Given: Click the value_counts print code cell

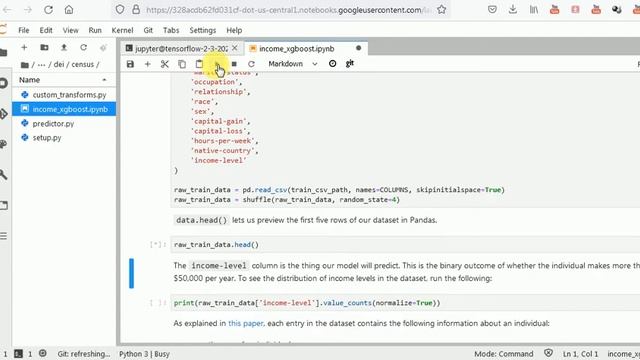Looking at the screenshot, I should pos(404,303).
